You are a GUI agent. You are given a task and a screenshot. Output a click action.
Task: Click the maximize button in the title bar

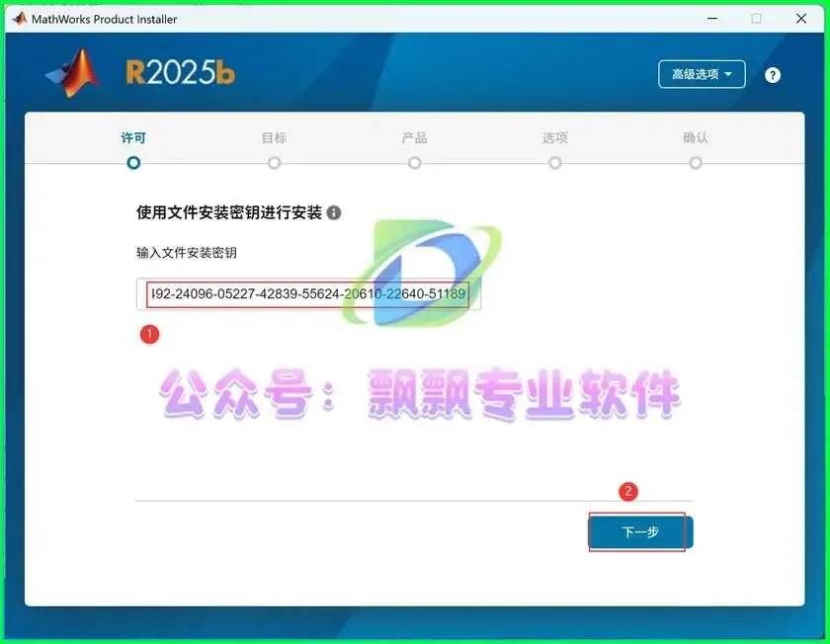[x=757, y=19]
